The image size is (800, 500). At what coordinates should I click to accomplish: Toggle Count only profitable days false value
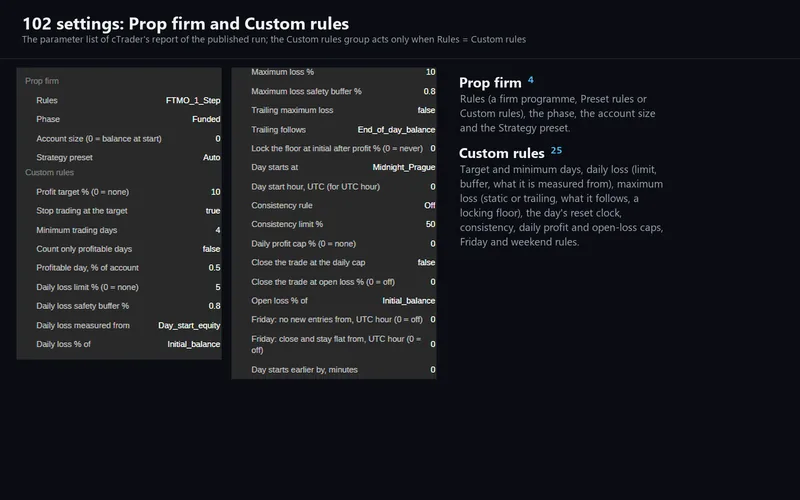click(211, 249)
